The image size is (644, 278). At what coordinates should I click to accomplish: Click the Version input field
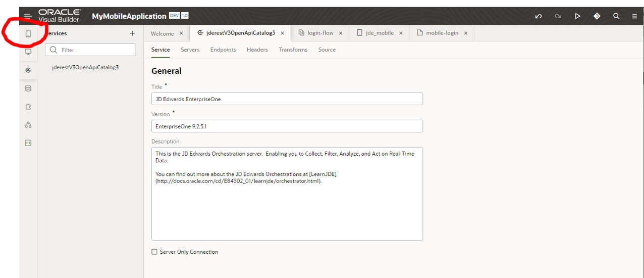287,126
